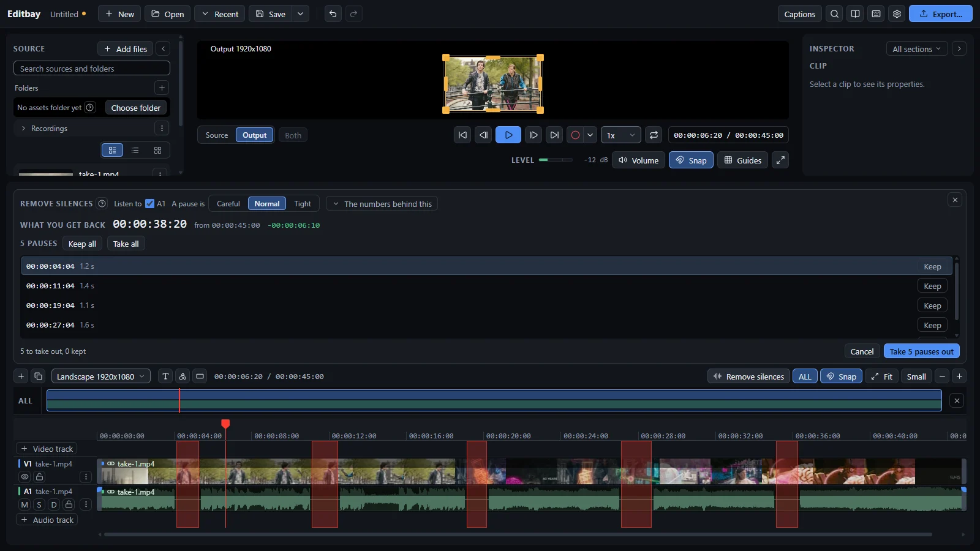Viewport: 980px width, 551px height.
Task: Open A1 track options menu
Action: [x=86, y=505]
